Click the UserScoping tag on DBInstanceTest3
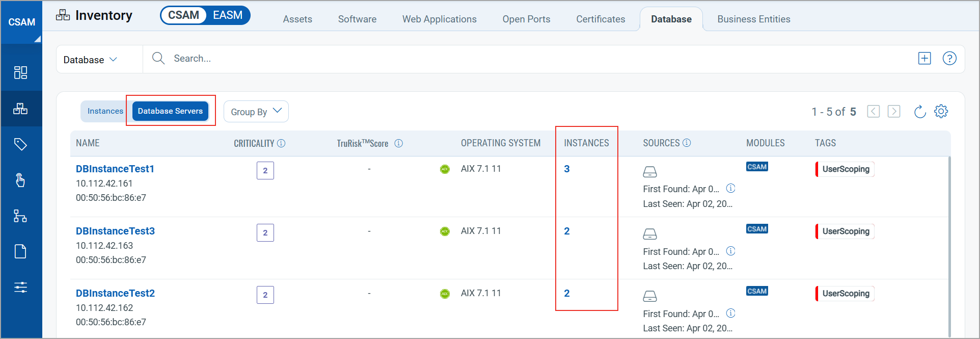This screenshot has height=339, width=980. [845, 231]
